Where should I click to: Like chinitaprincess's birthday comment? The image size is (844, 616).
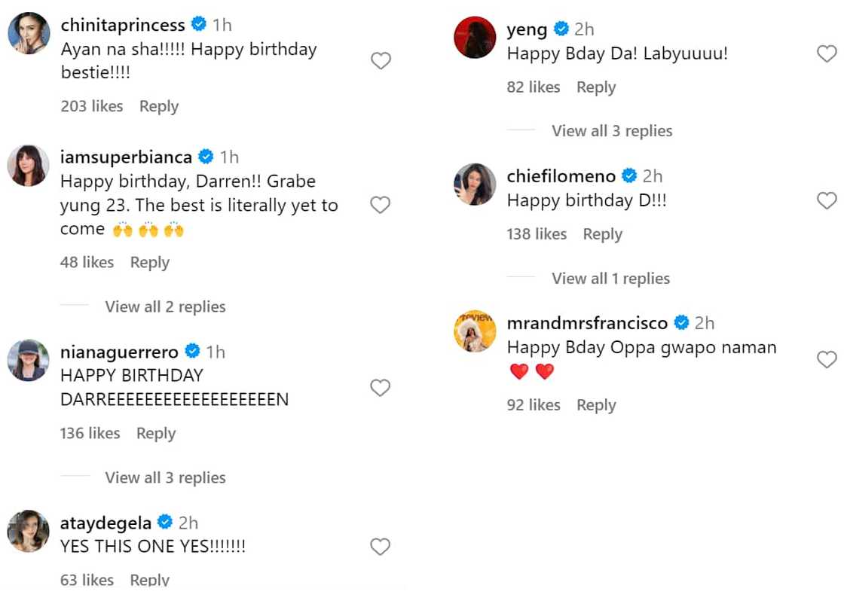click(381, 61)
